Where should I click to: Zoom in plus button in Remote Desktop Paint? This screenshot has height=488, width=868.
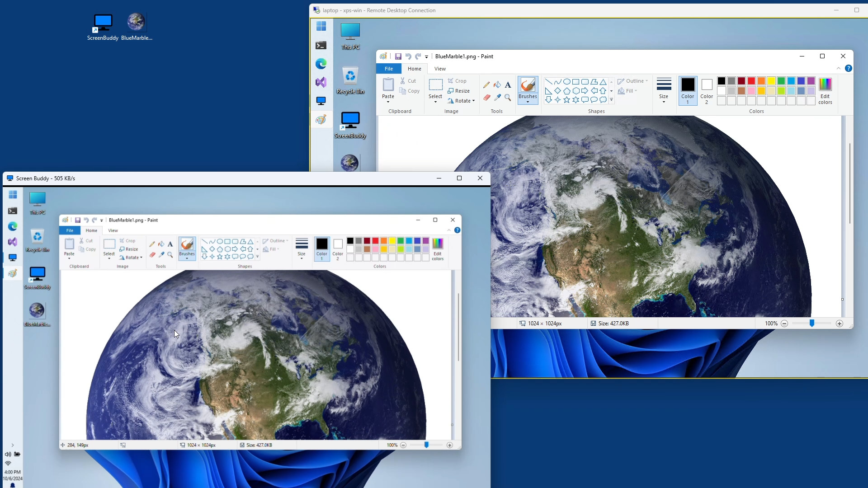840,324
